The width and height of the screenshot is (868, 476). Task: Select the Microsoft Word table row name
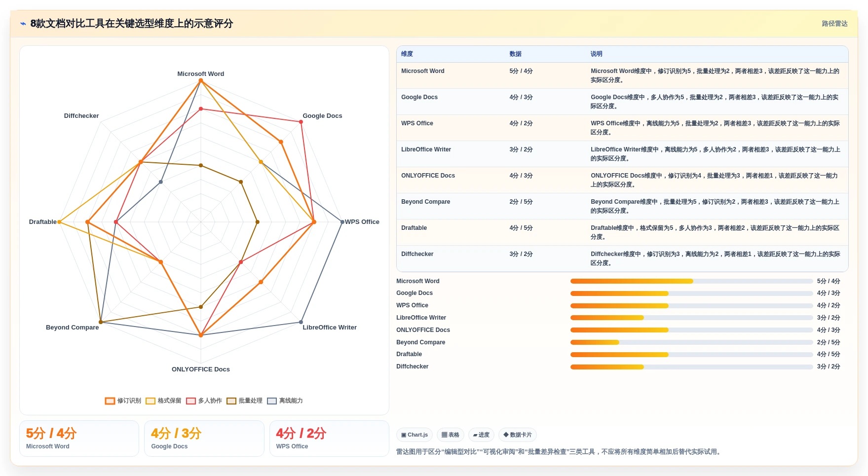click(x=423, y=71)
